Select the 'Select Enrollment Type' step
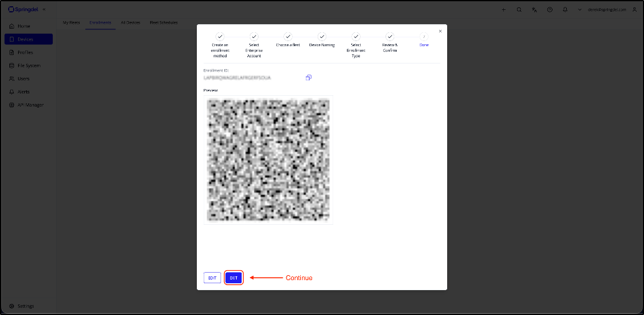Viewport: 644px width, 315px height. coord(356,45)
